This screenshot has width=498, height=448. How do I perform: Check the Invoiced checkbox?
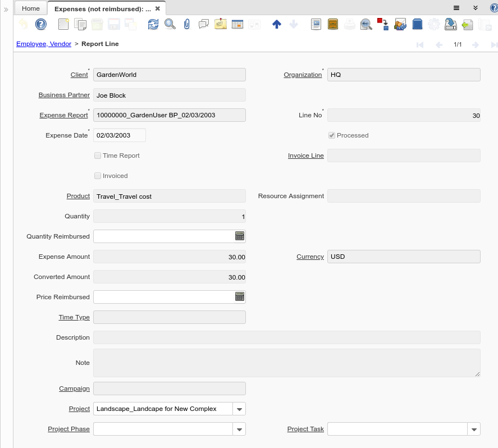(97, 176)
